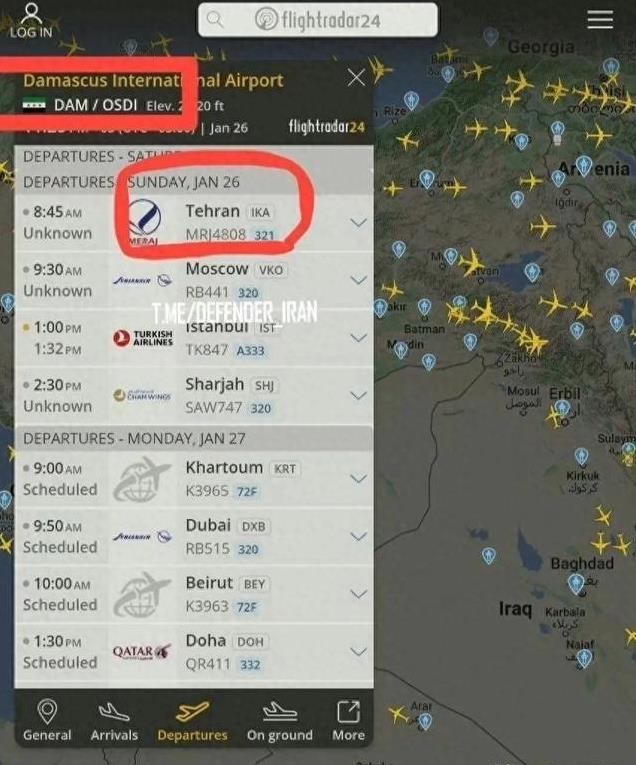Image resolution: width=636 pixels, height=765 pixels.
Task: Select the Khartoum K3965 flight entry
Action: [x=194, y=479]
